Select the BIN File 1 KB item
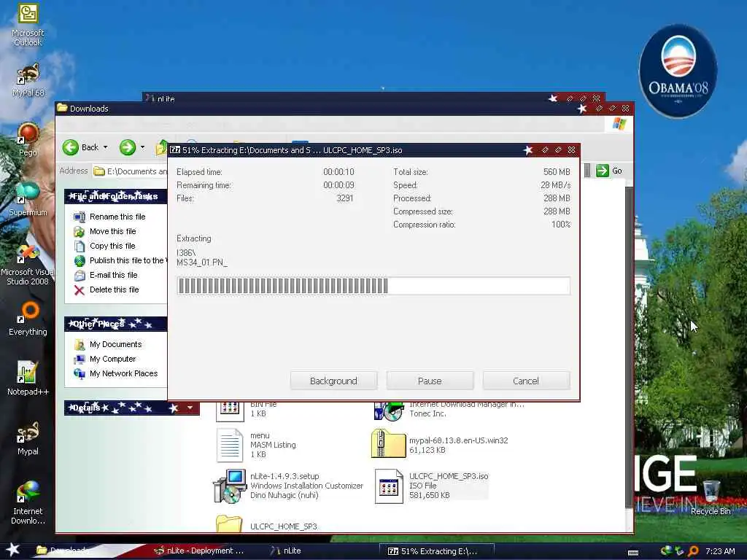The height and width of the screenshot is (560, 747). (247, 411)
